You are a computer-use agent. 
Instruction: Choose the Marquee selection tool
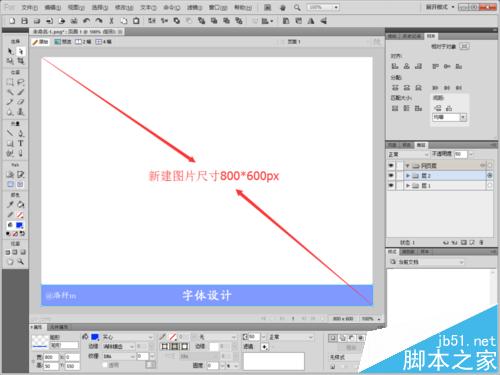tap(10, 82)
